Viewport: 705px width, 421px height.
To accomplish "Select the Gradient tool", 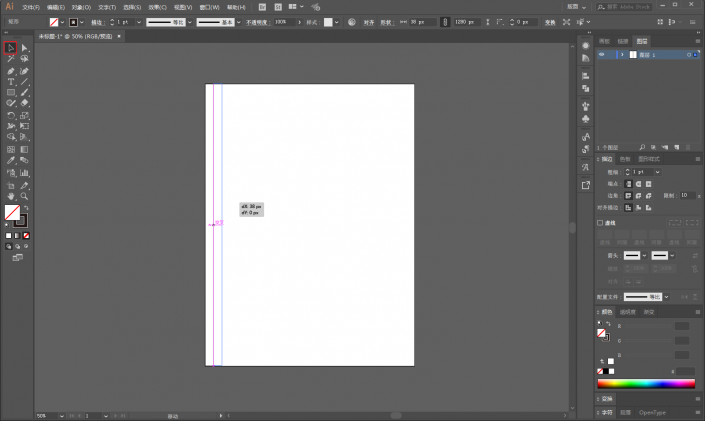I will coord(24,149).
